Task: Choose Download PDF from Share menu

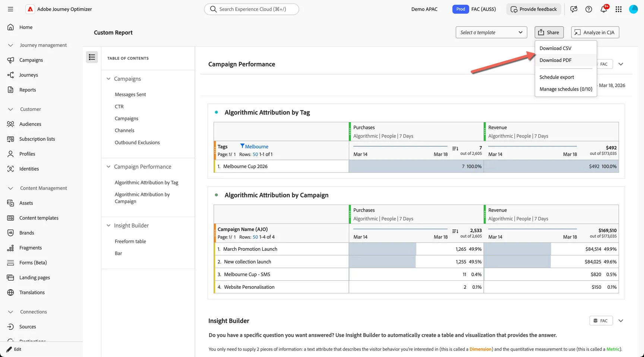Action: click(x=566, y=60)
